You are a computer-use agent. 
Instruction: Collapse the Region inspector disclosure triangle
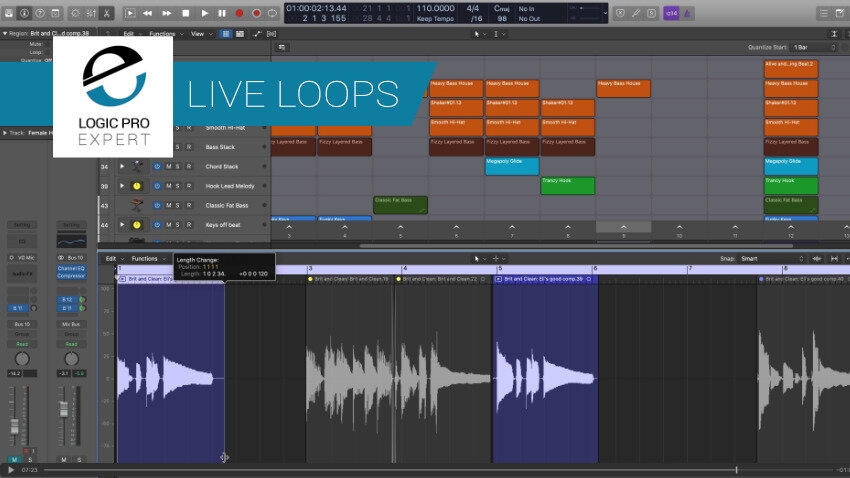pos(5,34)
